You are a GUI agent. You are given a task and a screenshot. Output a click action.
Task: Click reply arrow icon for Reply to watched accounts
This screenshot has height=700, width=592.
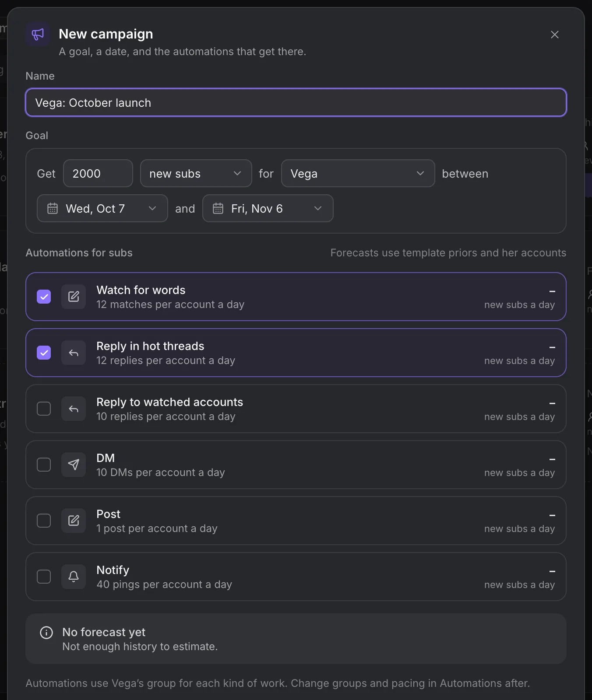[x=74, y=409]
